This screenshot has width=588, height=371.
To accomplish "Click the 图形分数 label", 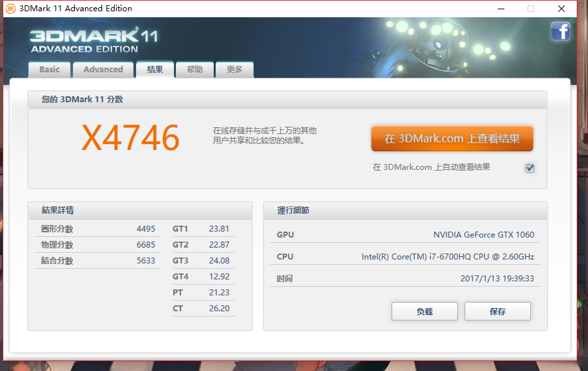I will click(57, 229).
